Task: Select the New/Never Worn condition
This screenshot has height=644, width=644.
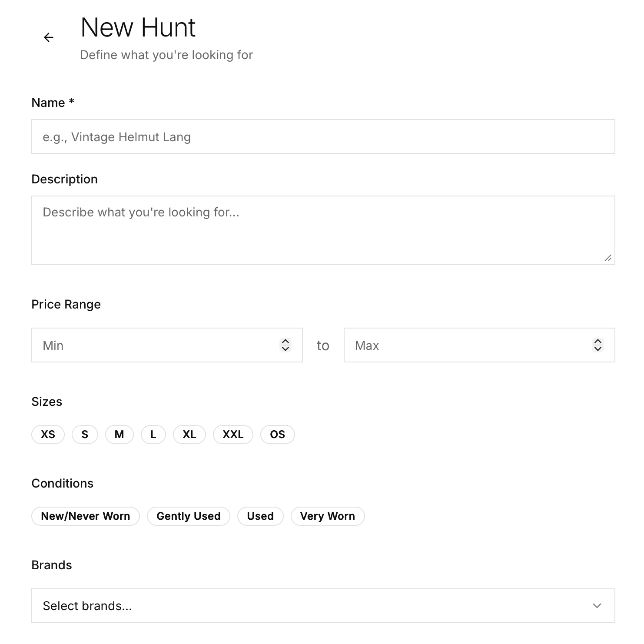Action: click(x=85, y=516)
